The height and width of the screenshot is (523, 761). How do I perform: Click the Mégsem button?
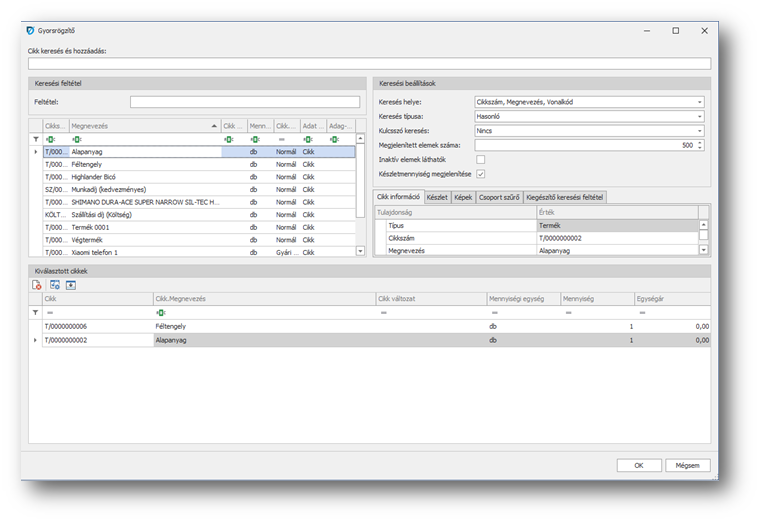pos(687,465)
